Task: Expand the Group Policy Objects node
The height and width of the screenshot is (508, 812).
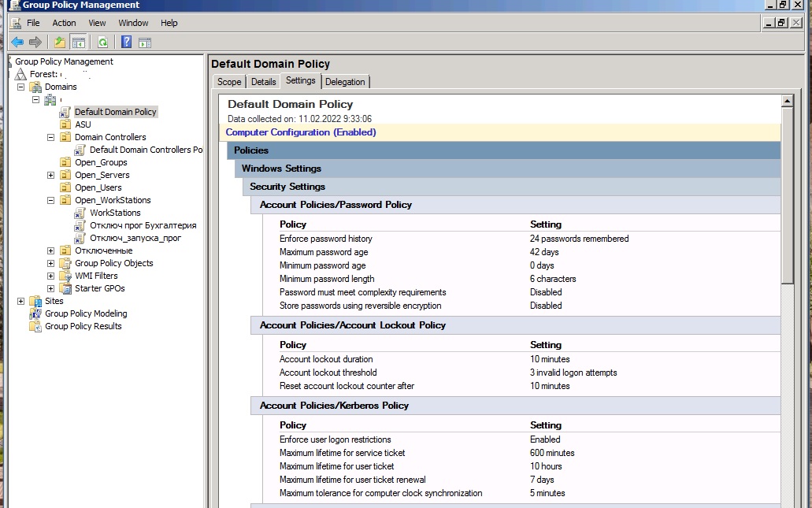Action: (50, 263)
